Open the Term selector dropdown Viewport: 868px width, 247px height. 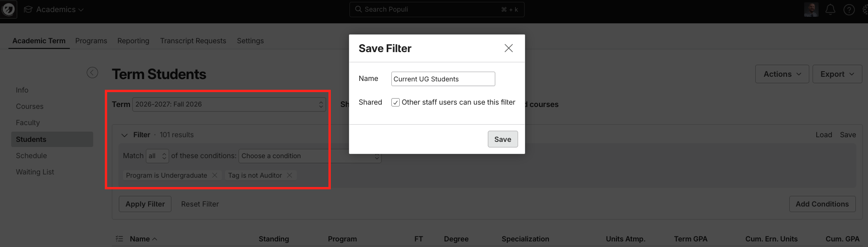(229, 104)
